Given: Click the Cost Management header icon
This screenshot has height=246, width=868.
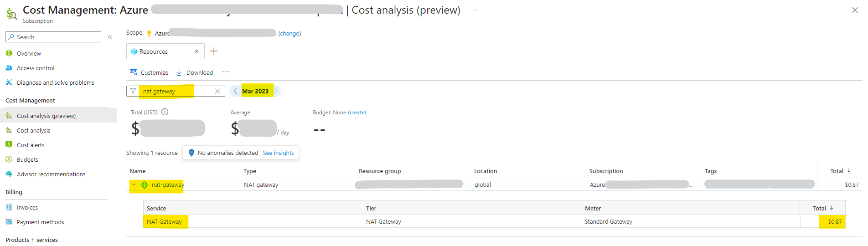Looking at the screenshot, I should tap(11, 14).
